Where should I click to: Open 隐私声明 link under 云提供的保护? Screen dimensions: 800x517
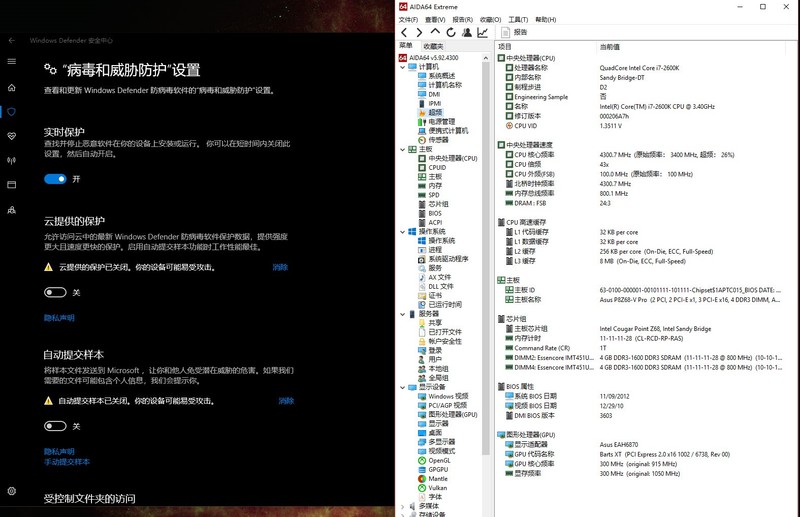(x=59, y=318)
